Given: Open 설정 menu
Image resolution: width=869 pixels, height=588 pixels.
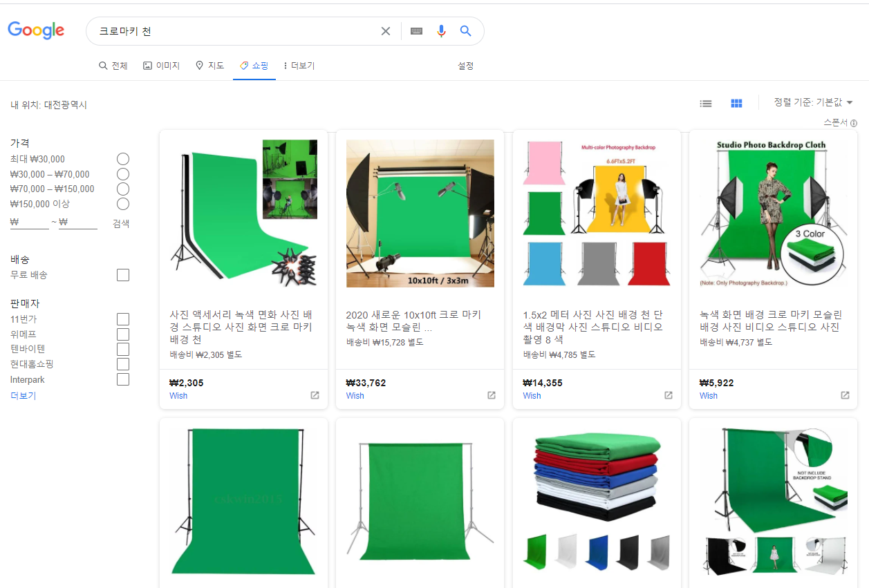Looking at the screenshot, I should (466, 66).
